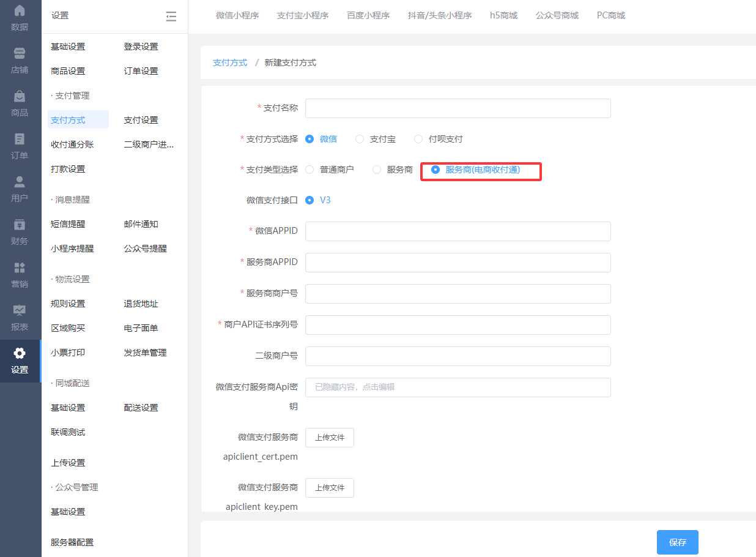The height and width of the screenshot is (557, 756).
Task: Focus the 支付名称 input field
Action: coord(458,108)
